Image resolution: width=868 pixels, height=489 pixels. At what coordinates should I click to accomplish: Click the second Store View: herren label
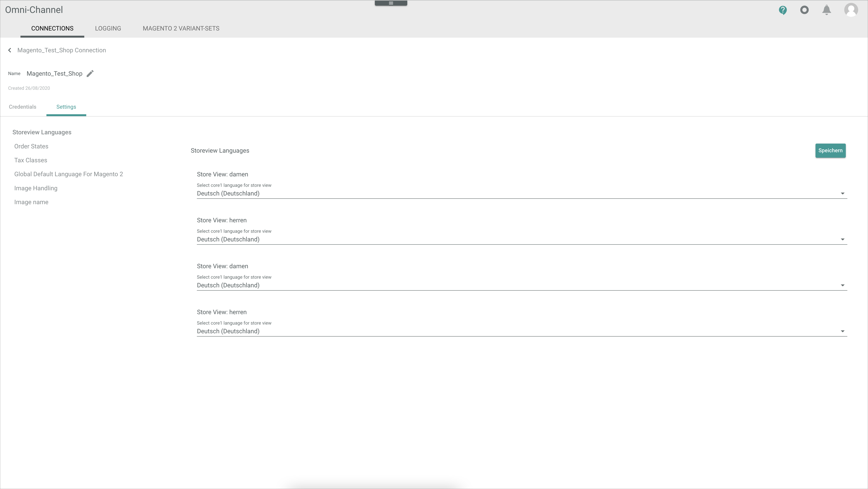click(222, 312)
